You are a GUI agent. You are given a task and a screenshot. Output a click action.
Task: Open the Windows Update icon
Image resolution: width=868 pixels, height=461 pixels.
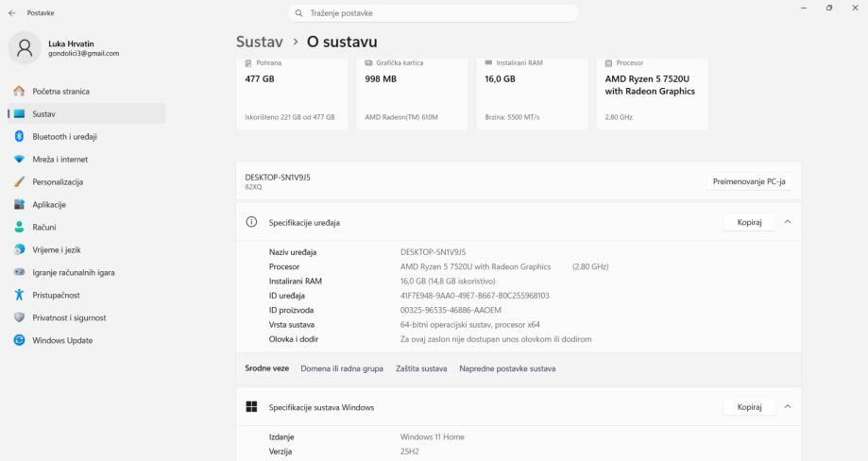coord(19,340)
